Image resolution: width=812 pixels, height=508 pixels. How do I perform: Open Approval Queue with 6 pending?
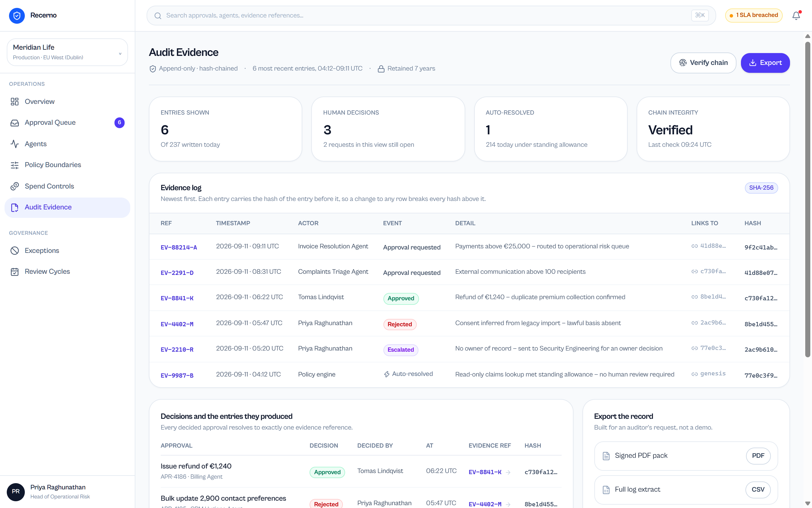click(x=67, y=123)
